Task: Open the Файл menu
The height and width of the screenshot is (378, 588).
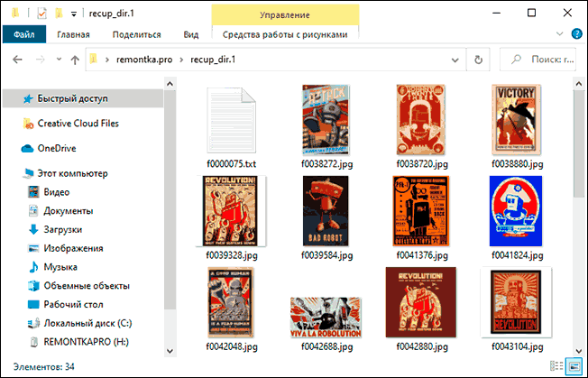Action: click(x=23, y=34)
